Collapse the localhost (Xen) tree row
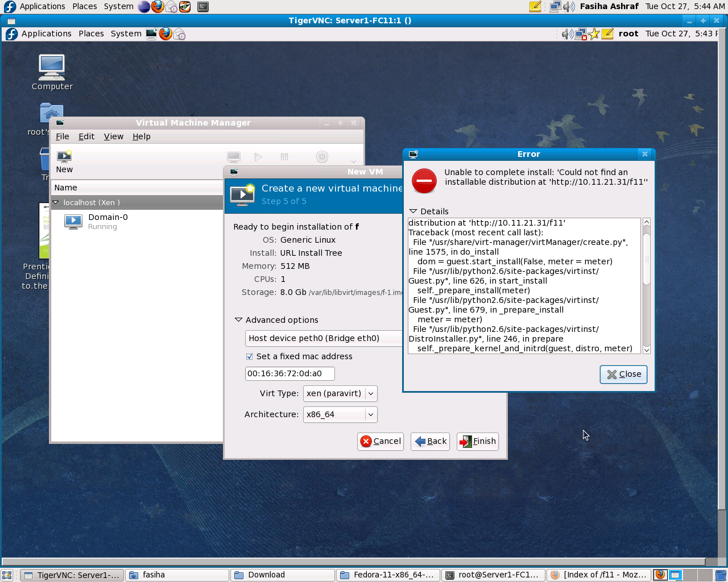The image size is (728, 582). click(56, 202)
